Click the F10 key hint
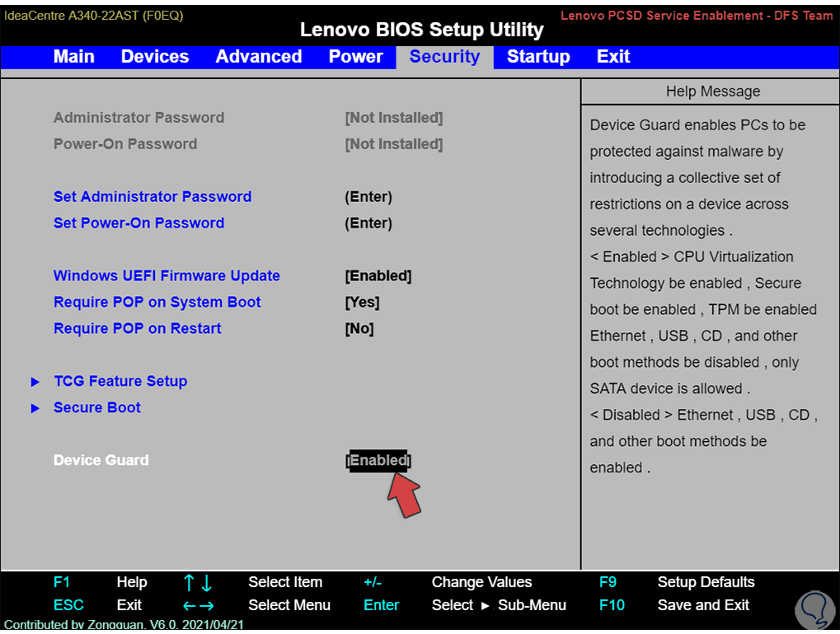 [x=612, y=605]
